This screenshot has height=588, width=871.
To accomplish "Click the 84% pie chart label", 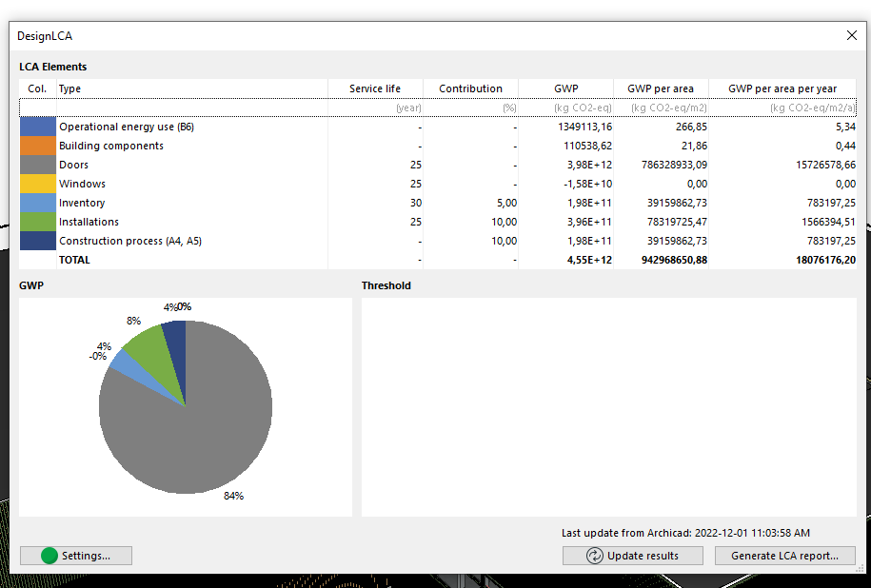I will (x=233, y=496).
